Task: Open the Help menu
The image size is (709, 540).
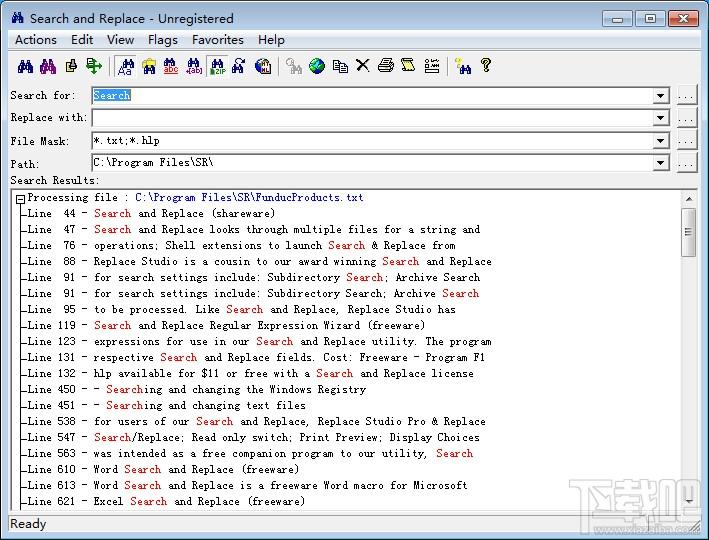Action: 271,40
